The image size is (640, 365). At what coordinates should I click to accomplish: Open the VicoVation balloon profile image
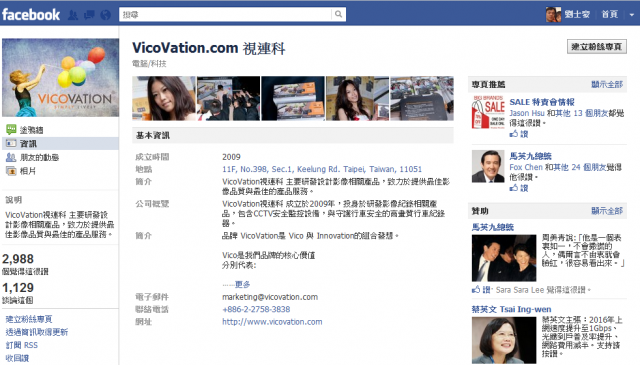pos(60,78)
